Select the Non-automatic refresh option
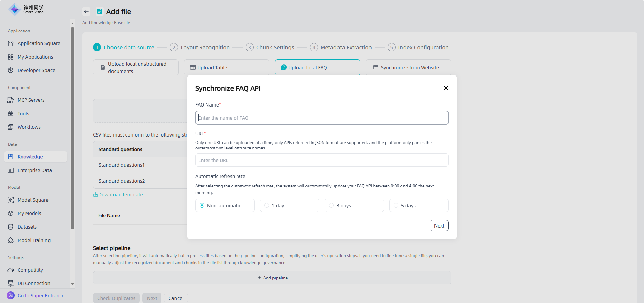 (x=202, y=205)
